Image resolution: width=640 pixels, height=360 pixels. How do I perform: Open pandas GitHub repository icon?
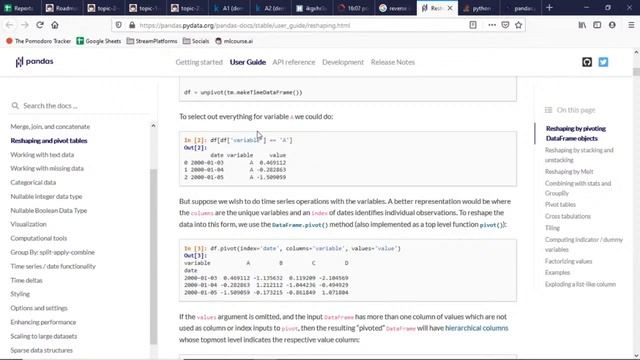click(587, 62)
